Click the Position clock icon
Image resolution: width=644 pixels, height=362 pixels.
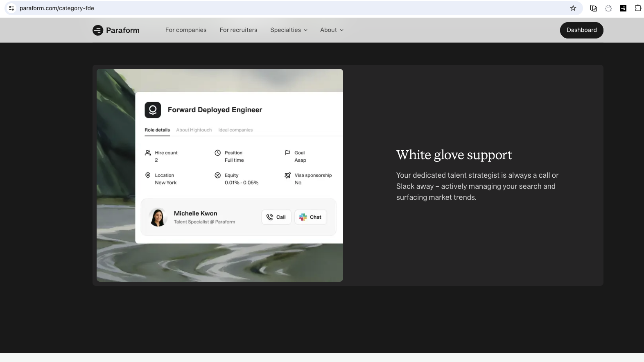[218, 153]
